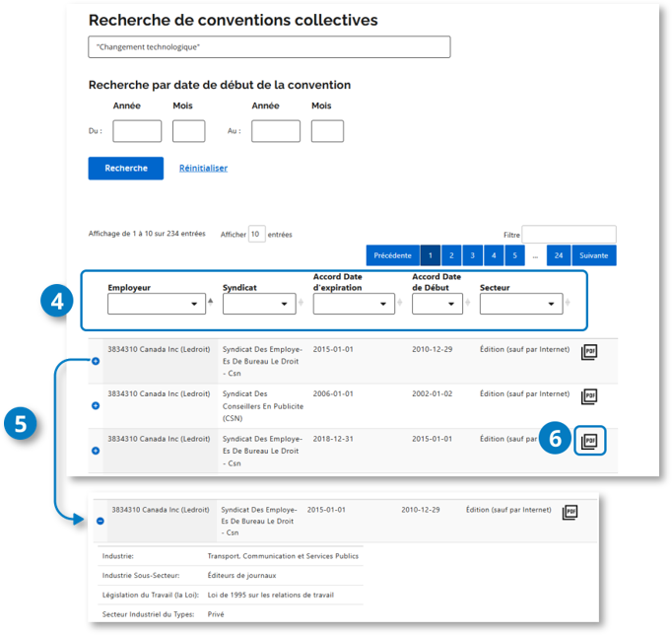Open PDF icon in expanded detail row

(570, 512)
